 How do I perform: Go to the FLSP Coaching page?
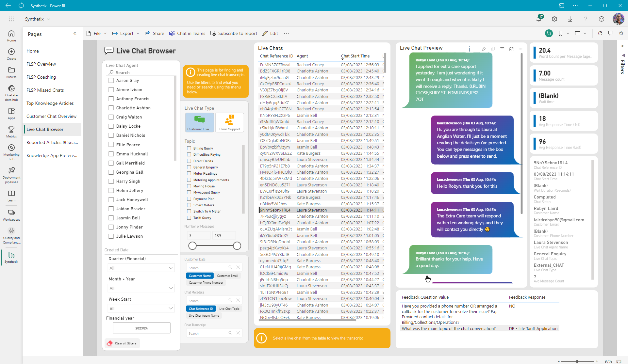tap(41, 77)
